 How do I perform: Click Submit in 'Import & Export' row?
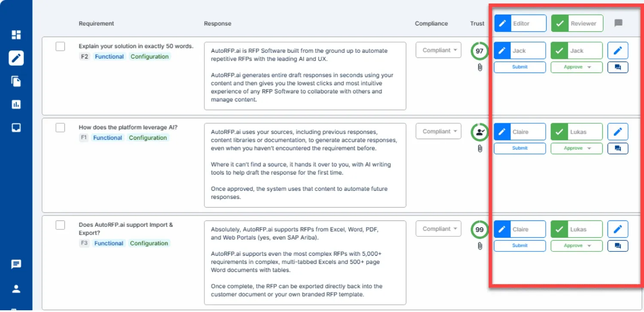click(520, 246)
